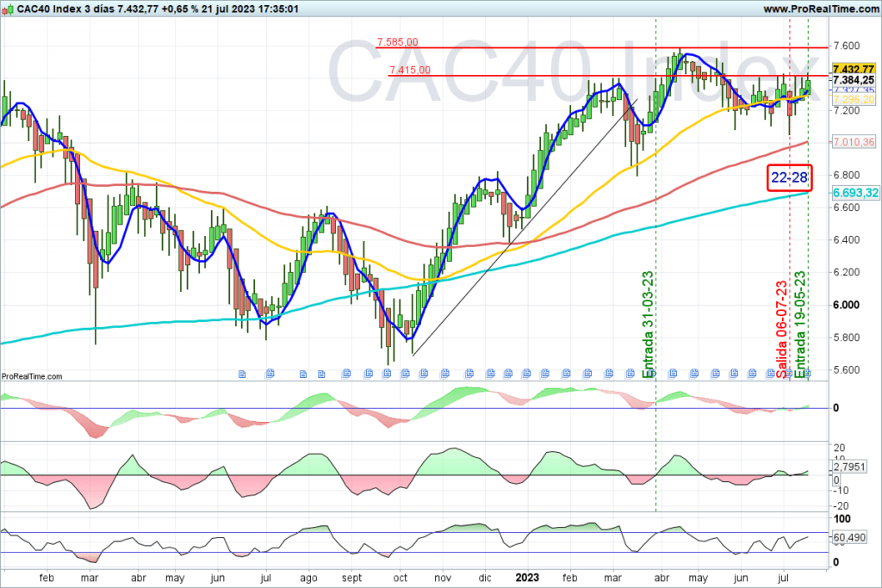The height and width of the screenshot is (588, 882).
Task: Click the "sept" month label on the time axis
Action: click(351, 578)
